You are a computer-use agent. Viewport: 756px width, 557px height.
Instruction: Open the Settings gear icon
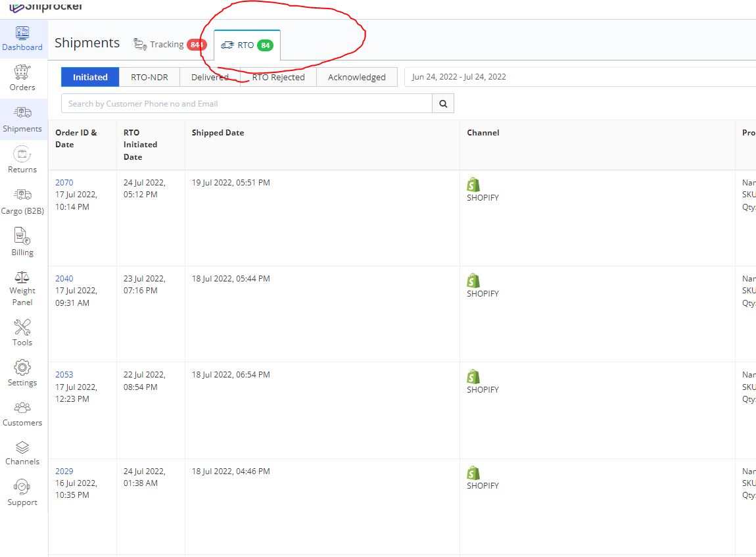click(22, 368)
